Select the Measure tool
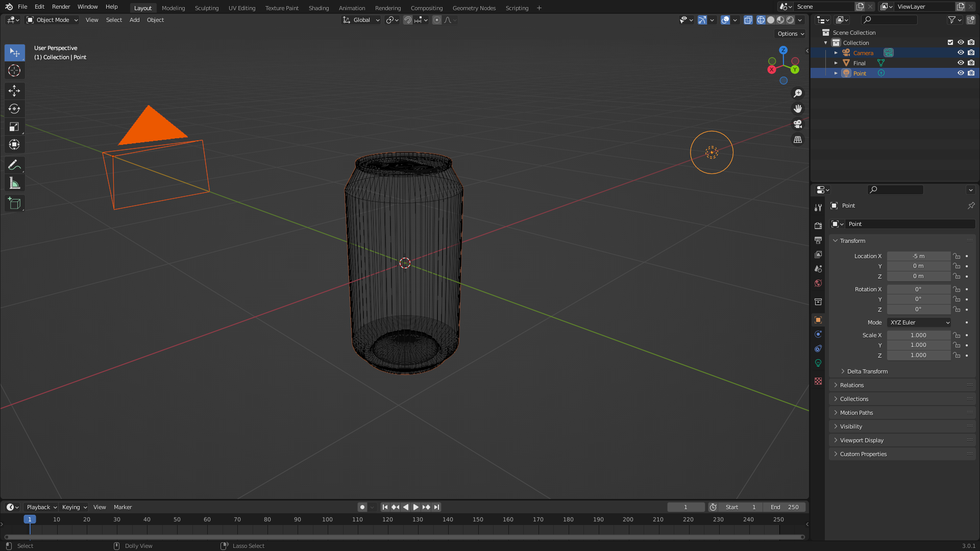 [14, 183]
